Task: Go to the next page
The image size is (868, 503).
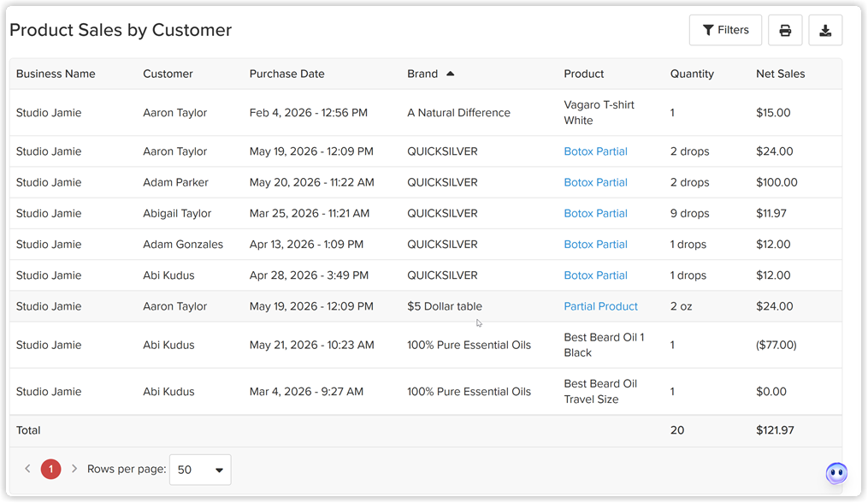Action: 74,469
